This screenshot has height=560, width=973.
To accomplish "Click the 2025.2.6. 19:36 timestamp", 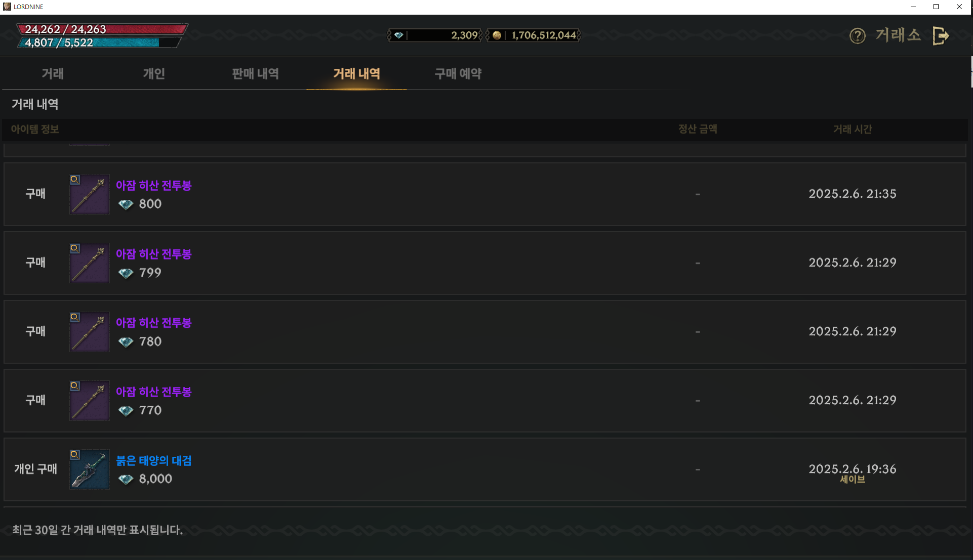I will tap(853, 469).
